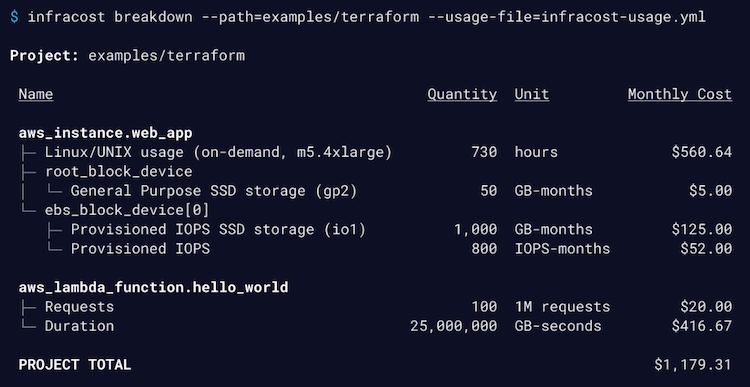Image resolution: width=750 pixels, height=387 pixels.
Task: Click the Unit column header
Action: point(532,94)
